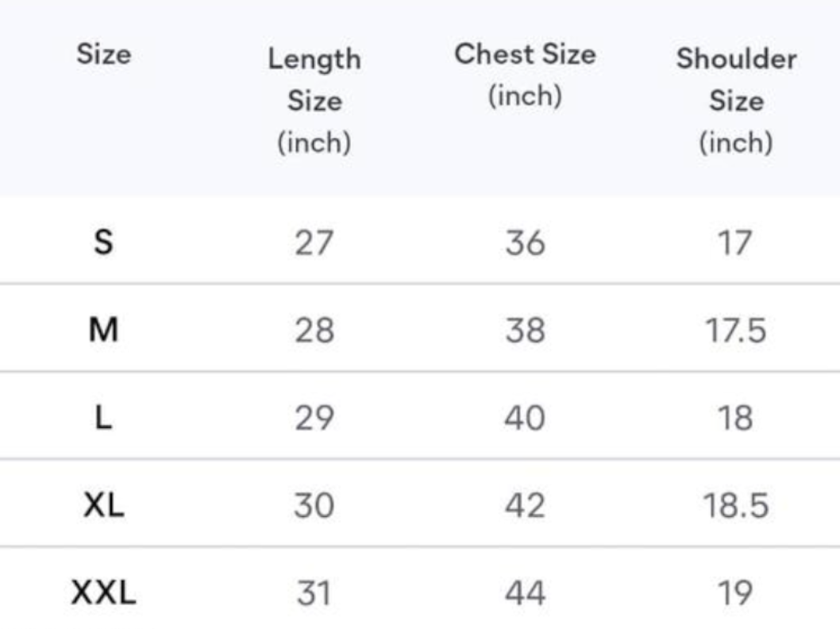840x629 pixels.
Task: Click the Chest Size column header
Action: coord(525,75)
